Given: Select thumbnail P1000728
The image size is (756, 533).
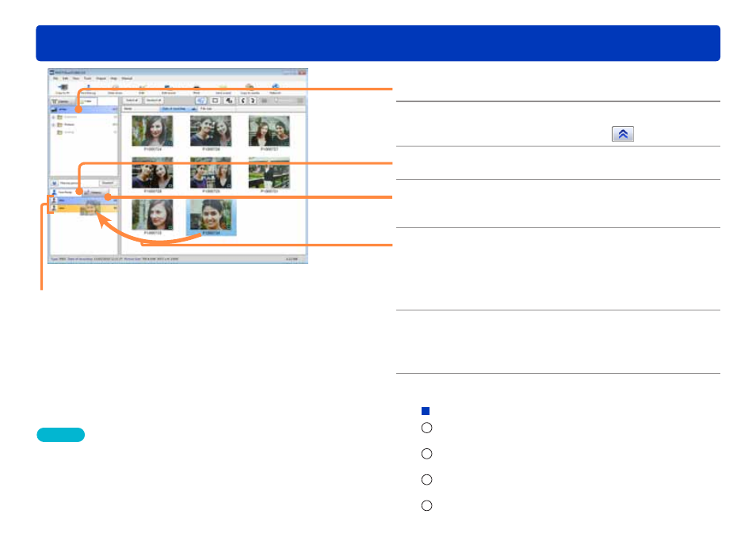Looking at the screenshot, I should [x=152, y=173].
